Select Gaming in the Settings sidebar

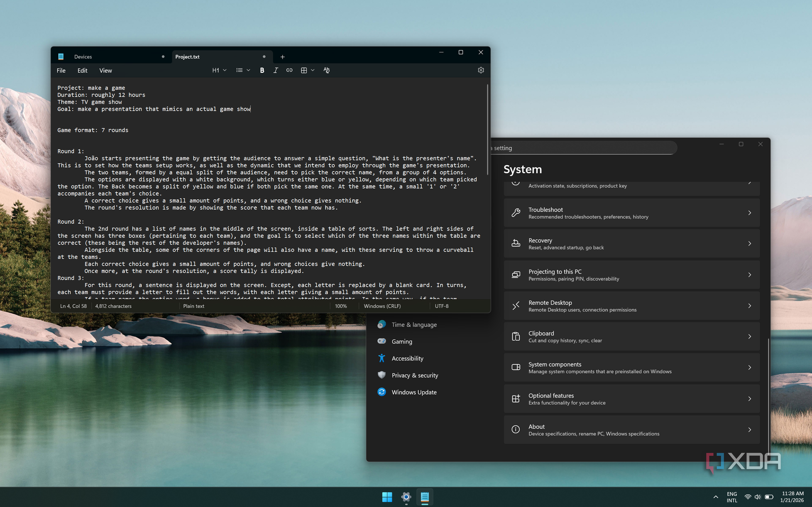[402, 341]
